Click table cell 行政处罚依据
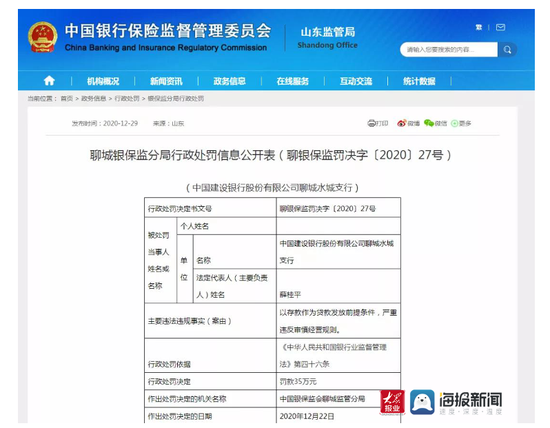Viewport: 550px width, 428px height. point(210,355)
